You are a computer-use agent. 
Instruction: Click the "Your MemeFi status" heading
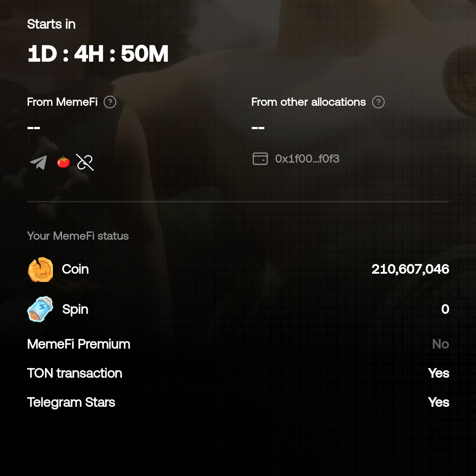(x=78, y=236)
